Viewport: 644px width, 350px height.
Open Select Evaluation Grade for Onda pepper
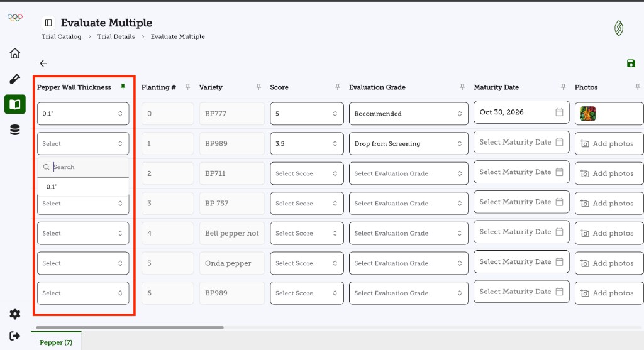[x=409, y=263]
